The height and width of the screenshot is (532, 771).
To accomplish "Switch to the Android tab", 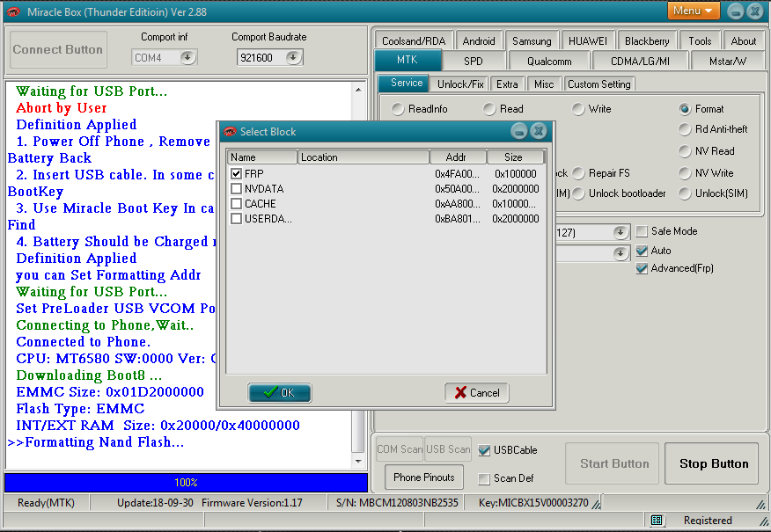I will [x=479, y=40].
